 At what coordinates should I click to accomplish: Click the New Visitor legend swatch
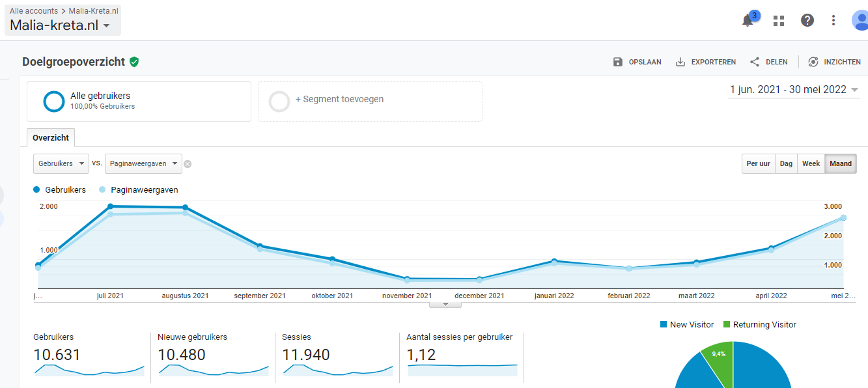[x=664, y=324]
